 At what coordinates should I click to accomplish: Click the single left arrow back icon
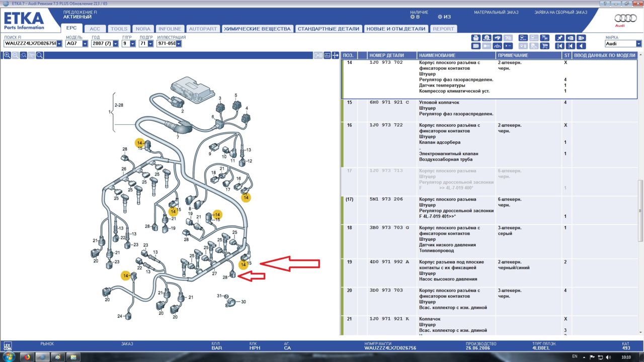[581, 46]
